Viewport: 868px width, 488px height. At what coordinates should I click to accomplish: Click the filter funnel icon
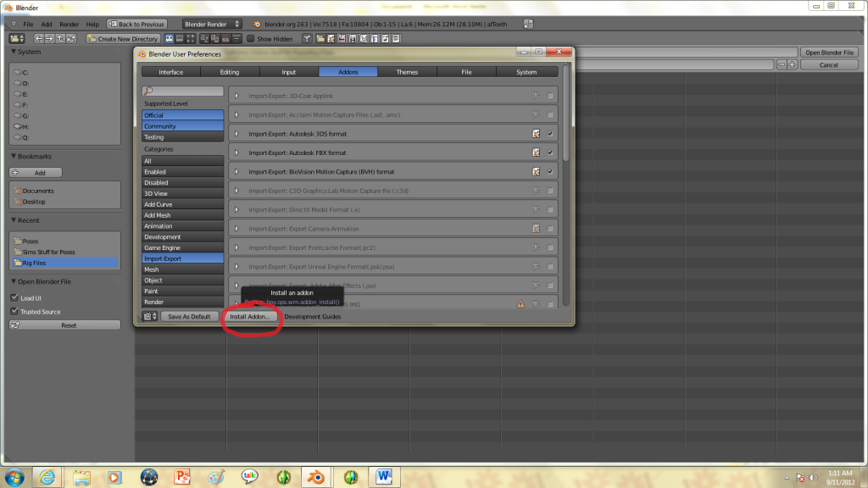[307, 39]
